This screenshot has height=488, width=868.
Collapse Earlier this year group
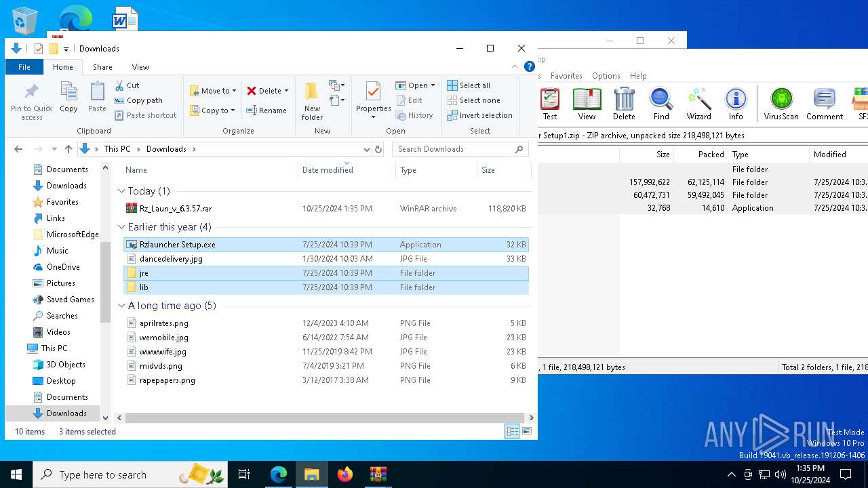pos(121,227)
